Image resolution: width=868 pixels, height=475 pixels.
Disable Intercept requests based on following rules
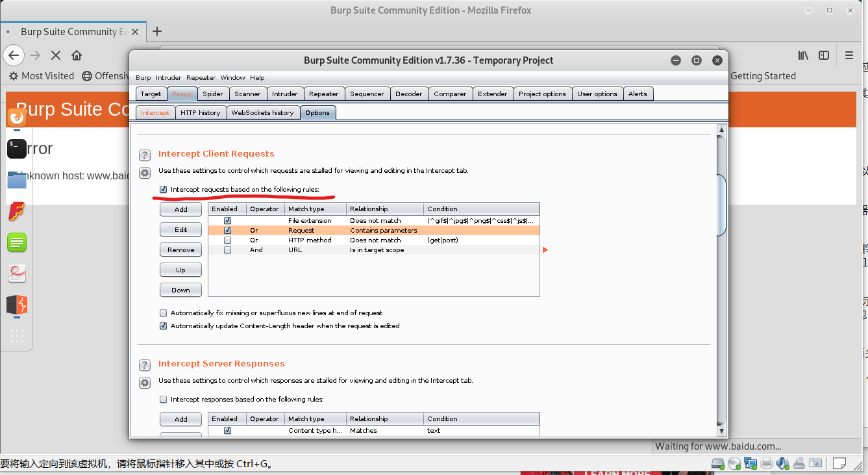164,189
